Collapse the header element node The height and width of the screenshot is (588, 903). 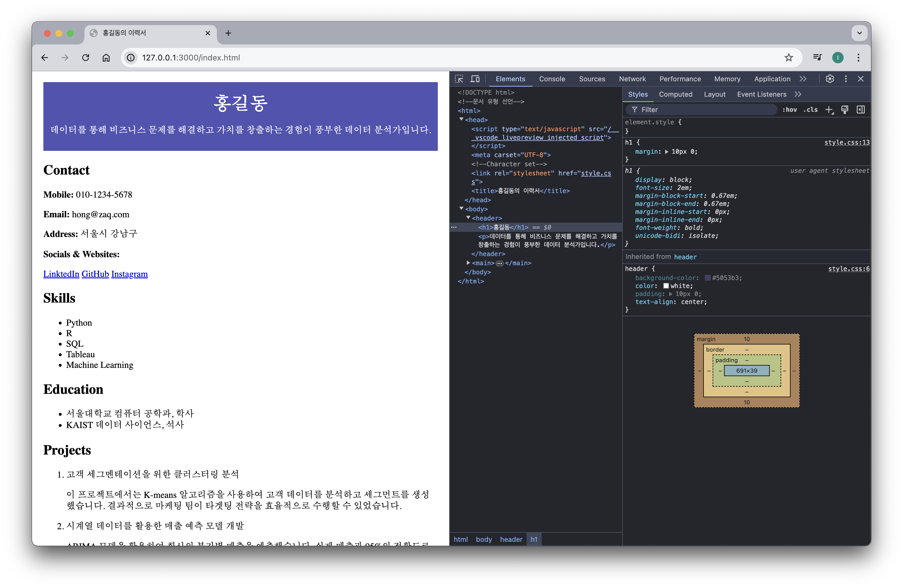click(x=468, y=218)
